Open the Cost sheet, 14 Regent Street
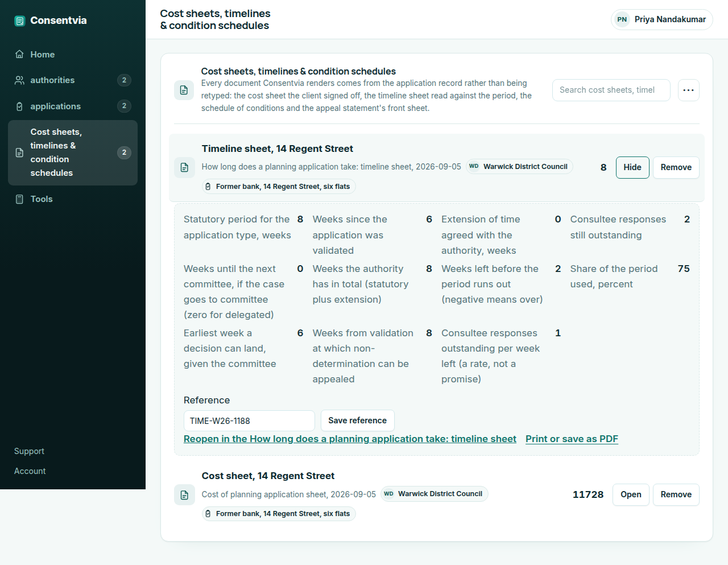The image size is (728, 565). click(x=631, y=494)
